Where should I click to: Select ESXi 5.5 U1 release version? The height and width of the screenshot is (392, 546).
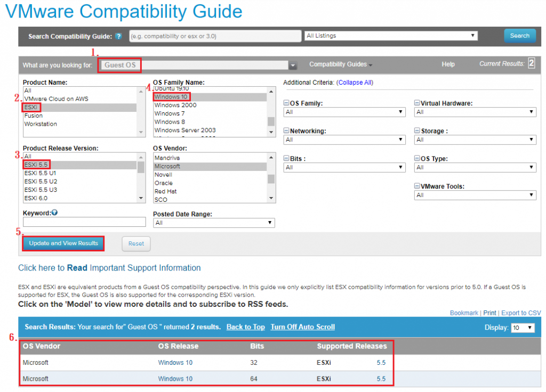pyautogui.click(x=80, y=173)
